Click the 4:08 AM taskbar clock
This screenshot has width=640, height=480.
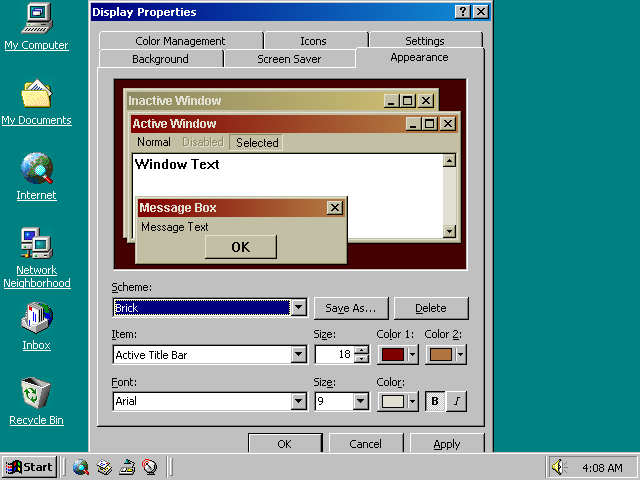(x=602, y=467)
